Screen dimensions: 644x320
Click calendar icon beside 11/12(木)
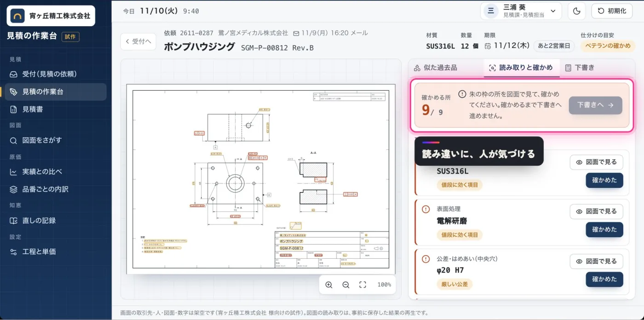coord(488,46)
